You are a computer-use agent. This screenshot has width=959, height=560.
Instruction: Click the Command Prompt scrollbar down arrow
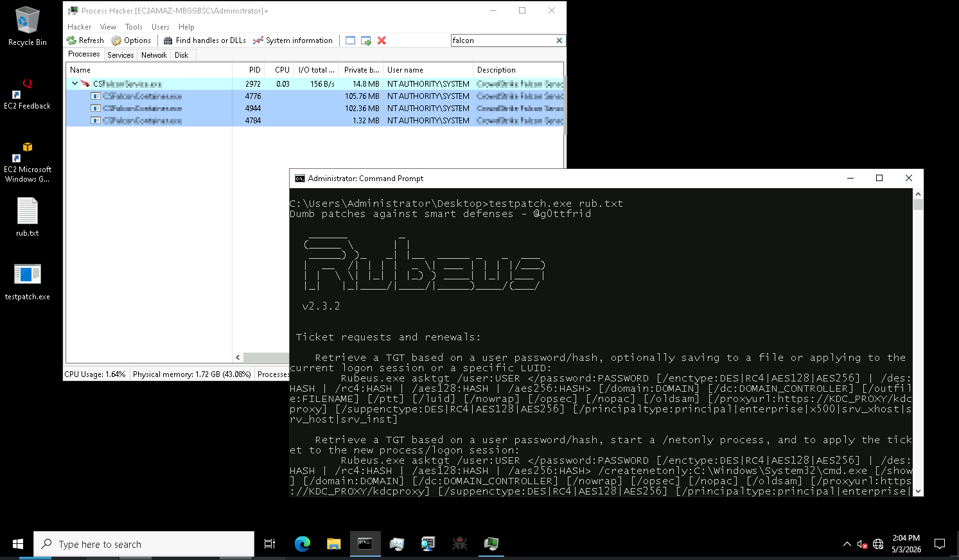918,491
